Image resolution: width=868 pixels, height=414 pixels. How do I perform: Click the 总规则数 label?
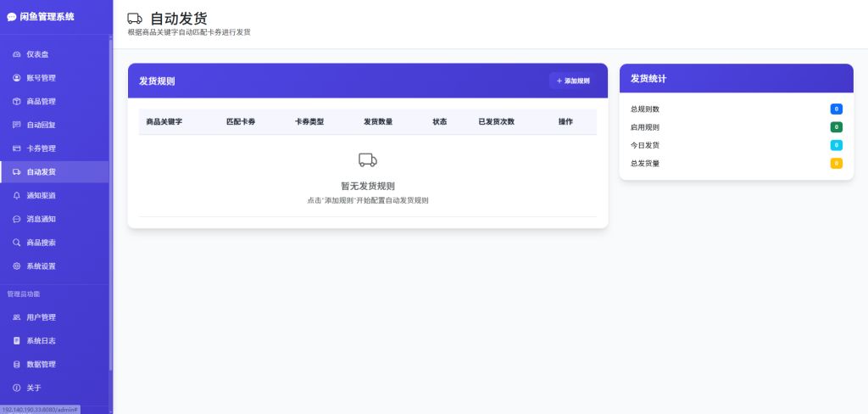click(x=645, y=109)
